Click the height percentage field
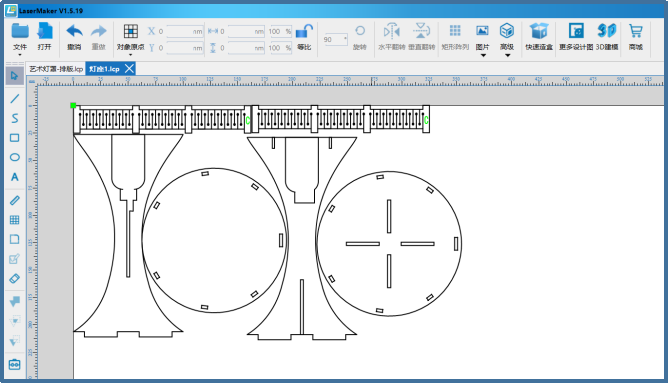The height and width of the screenshot is (383, 668). point(279,48)
